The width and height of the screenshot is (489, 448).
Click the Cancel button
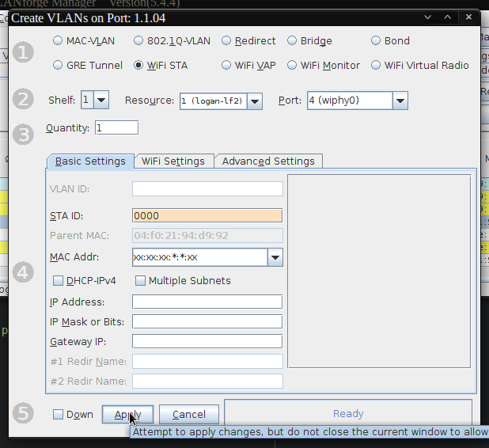(189, 415)
